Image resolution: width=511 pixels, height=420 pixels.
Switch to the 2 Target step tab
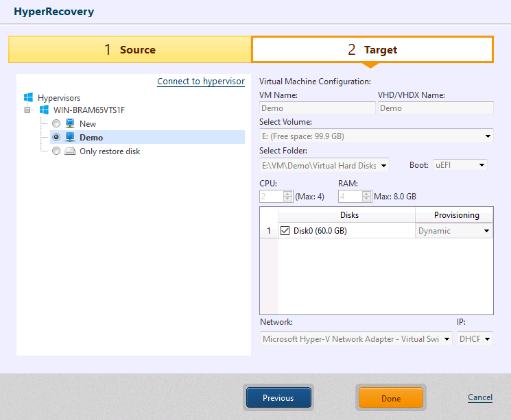tap(372, 49)
